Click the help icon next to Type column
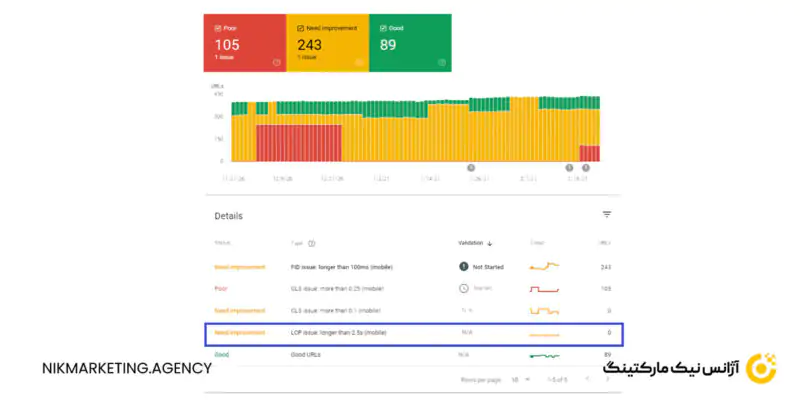The width and height of the screenshot is (800, 400). pyautogui.click(x=312, y=243)
